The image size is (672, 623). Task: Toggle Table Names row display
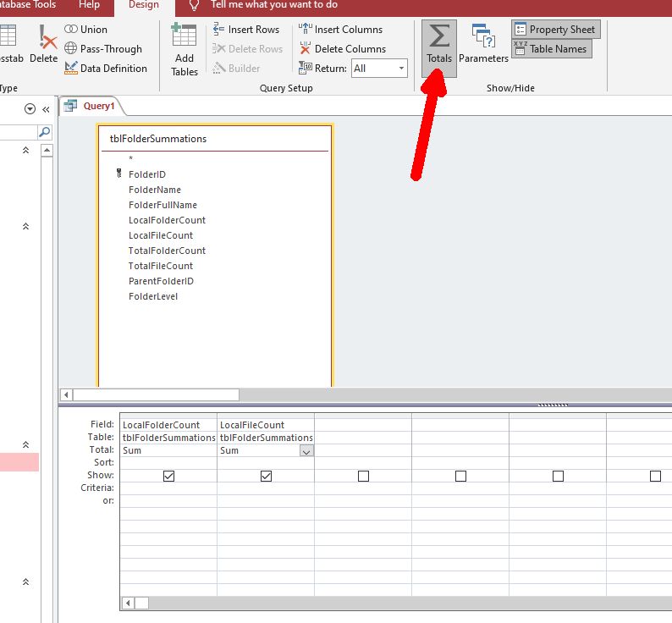click(x=552, y=49)
